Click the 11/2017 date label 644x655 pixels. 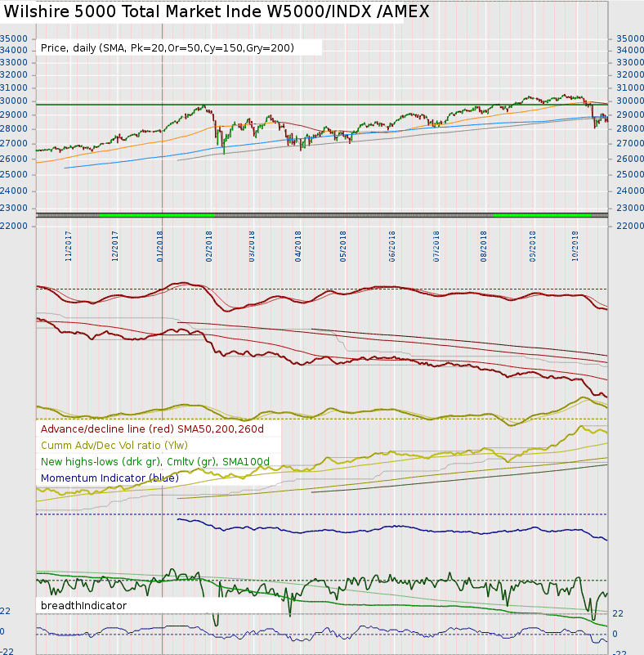click(x=69, y=246)
